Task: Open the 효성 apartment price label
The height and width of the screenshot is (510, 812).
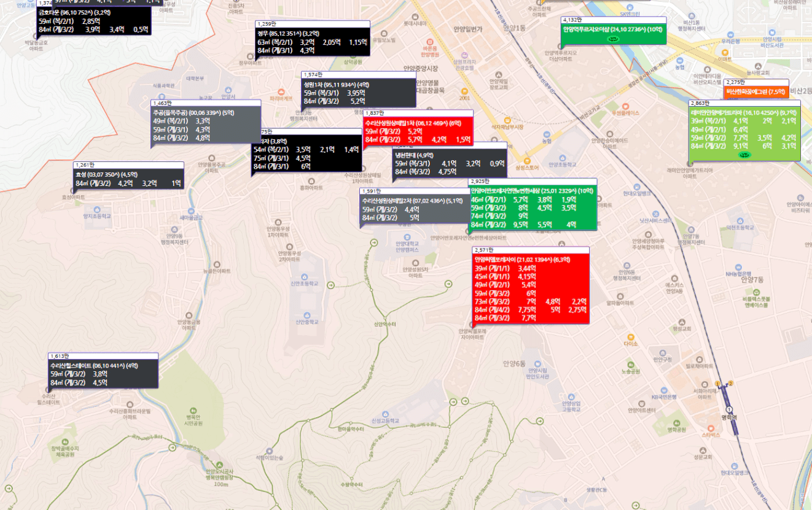Action: pos(128,179)
